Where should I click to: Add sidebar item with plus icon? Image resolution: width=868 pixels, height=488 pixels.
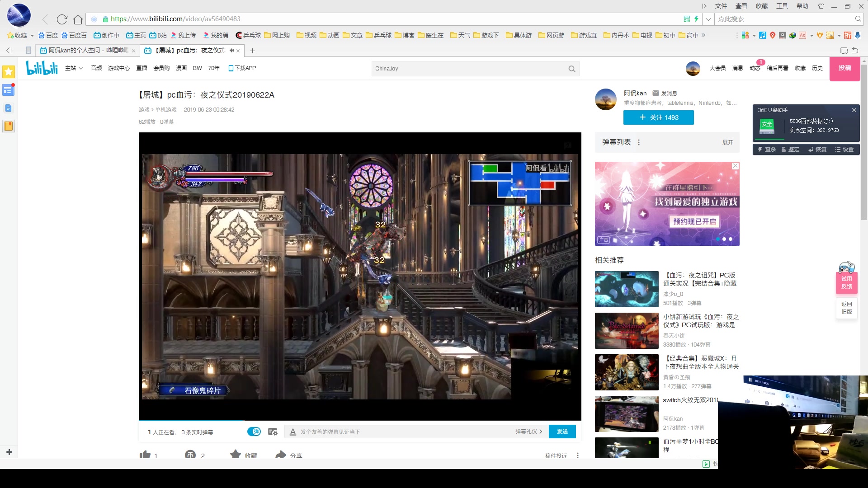point(9,452)
